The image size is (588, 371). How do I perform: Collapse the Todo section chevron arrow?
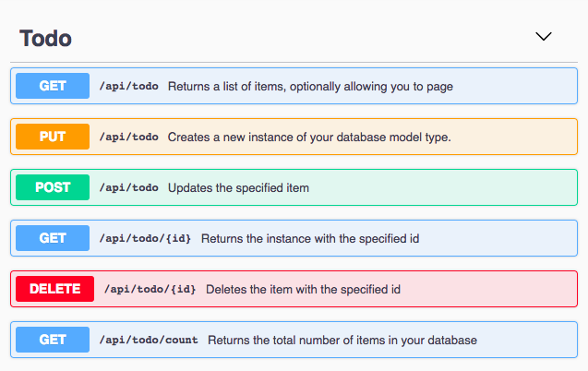[544, 37]
